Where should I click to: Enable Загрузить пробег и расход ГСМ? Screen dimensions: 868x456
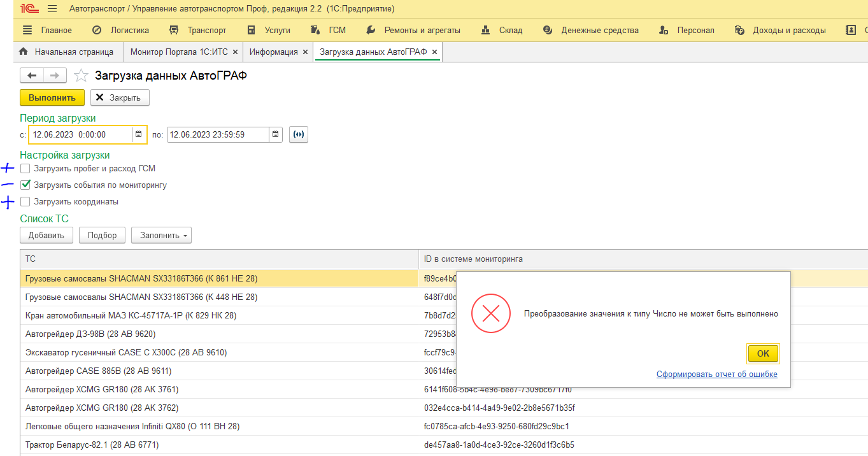(25, 169)
